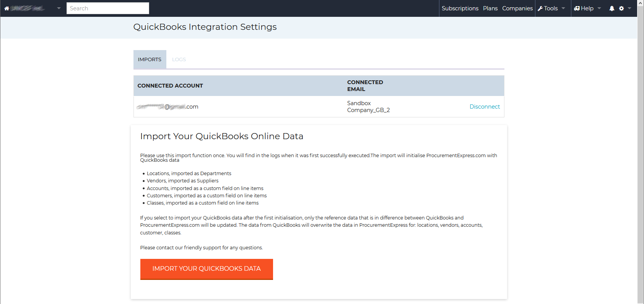This screenshot has width=644, height=304.
Task: Expand the Help dropdown arrow
Action: [599, 8]
